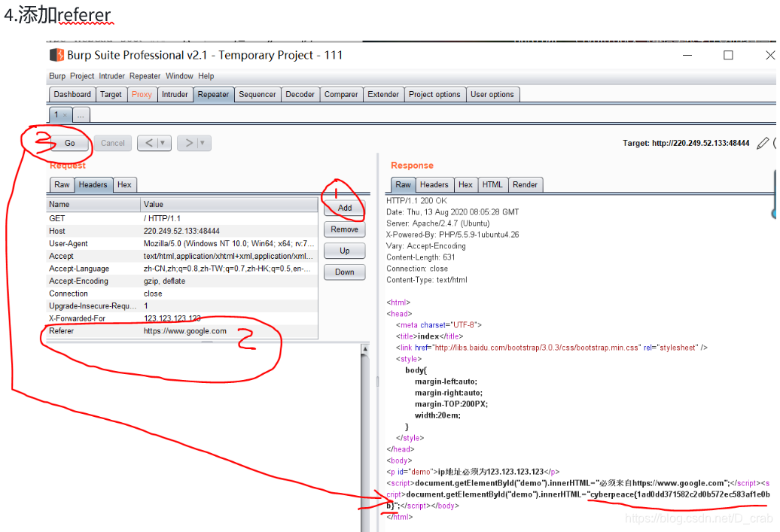Switch to the Intruder tool tab
The image size is (780, 532).
175,95
